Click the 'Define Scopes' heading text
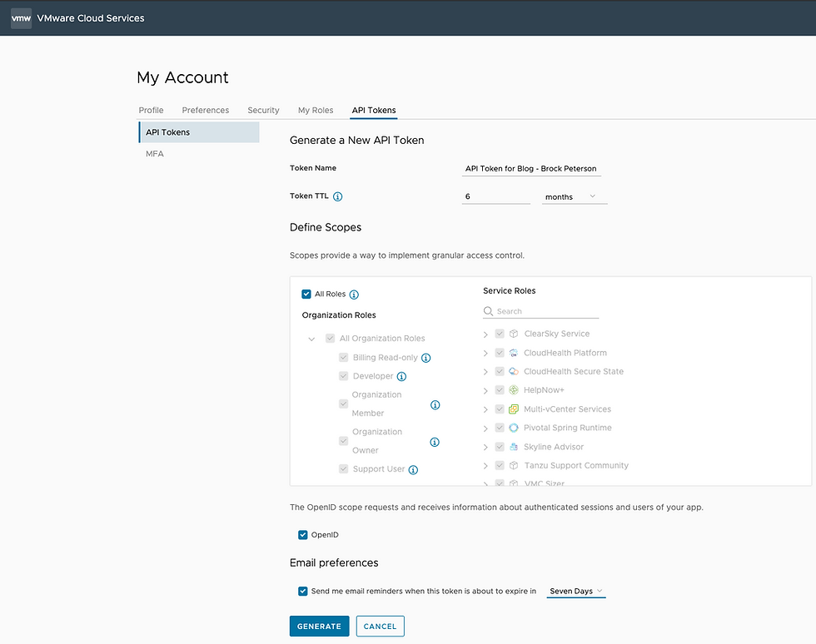Viewport: 816px width, 644px height. [x=326, y=227]
